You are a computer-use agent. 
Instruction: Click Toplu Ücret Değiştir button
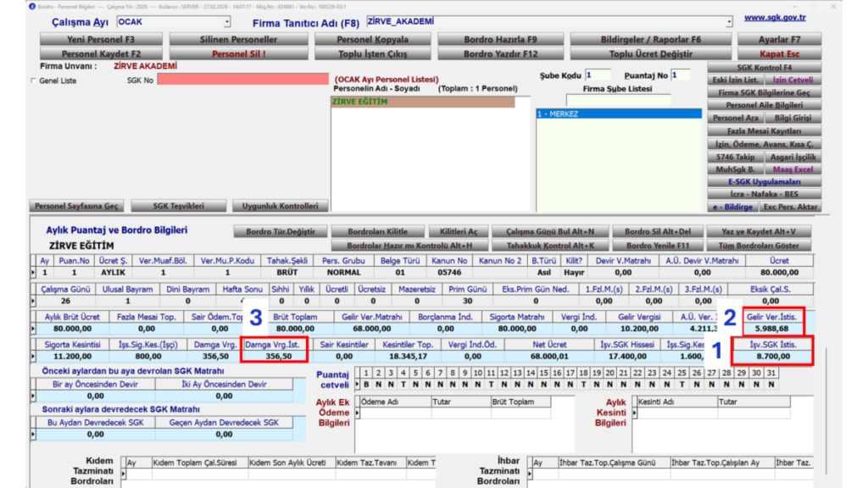click(x=650, y=53)
